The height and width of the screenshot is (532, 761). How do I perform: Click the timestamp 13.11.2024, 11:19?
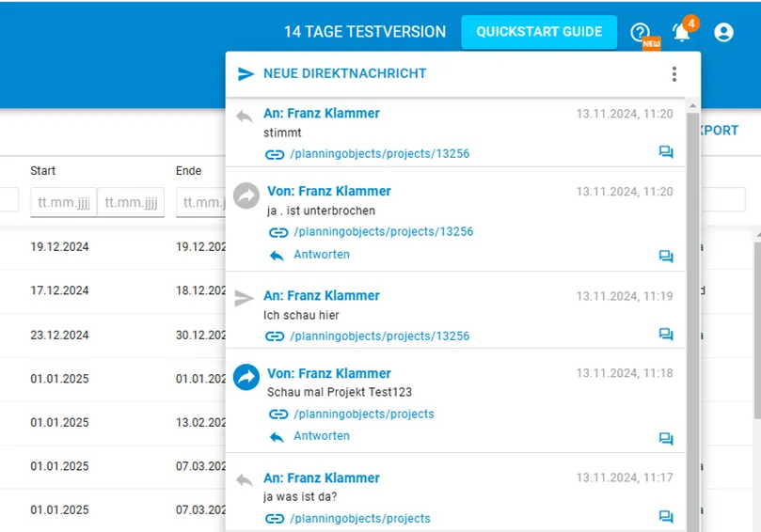click(625, 296)
